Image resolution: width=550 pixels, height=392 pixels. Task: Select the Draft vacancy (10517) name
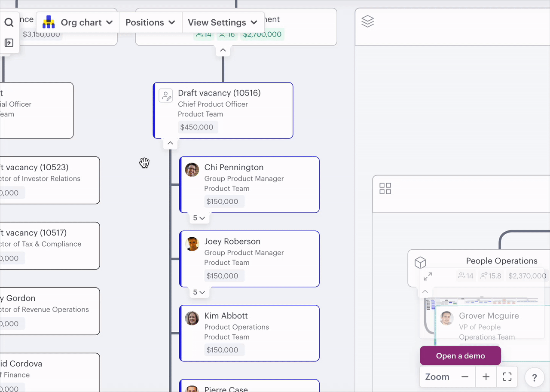(34, 233)
